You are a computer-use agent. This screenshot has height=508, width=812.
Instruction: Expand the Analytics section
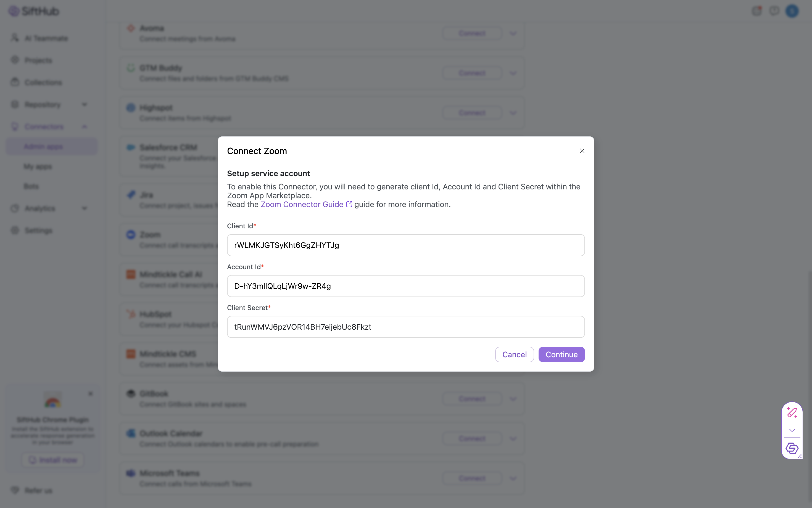click(x=84, y=208)
